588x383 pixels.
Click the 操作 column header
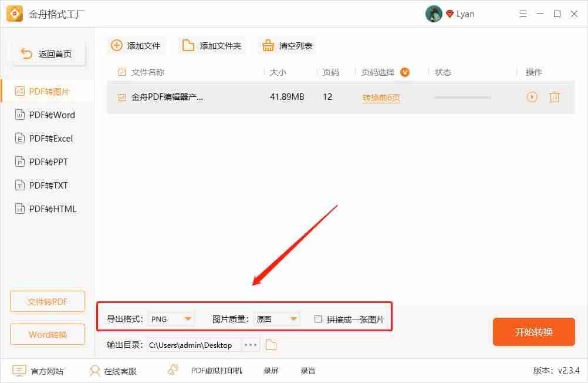(533, 72)
